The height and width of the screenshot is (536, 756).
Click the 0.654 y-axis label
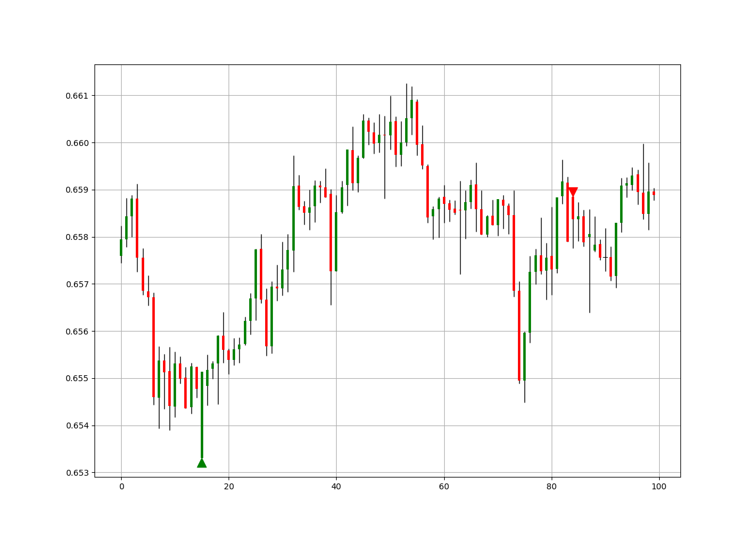point(77,425)
